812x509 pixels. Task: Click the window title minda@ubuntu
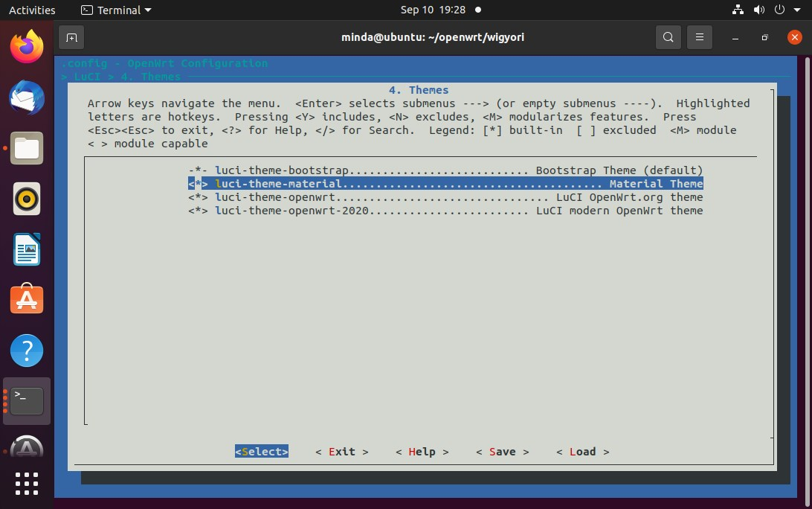pos(433,37)
